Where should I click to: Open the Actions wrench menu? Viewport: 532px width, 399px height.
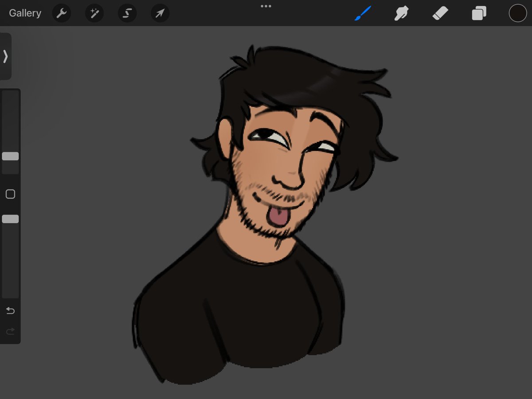click(x=61, y=13)
